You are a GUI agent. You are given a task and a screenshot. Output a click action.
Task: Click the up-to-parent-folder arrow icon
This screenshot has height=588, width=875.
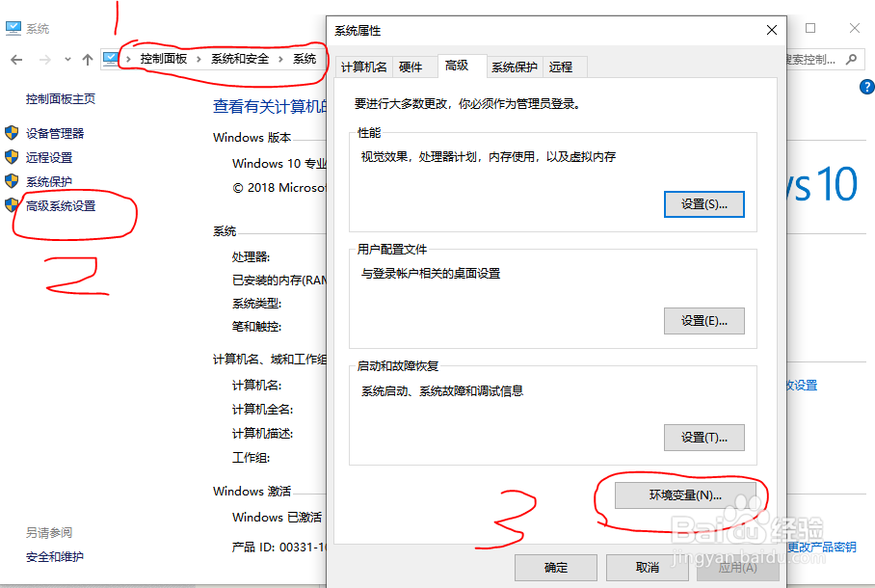[87, 60]
